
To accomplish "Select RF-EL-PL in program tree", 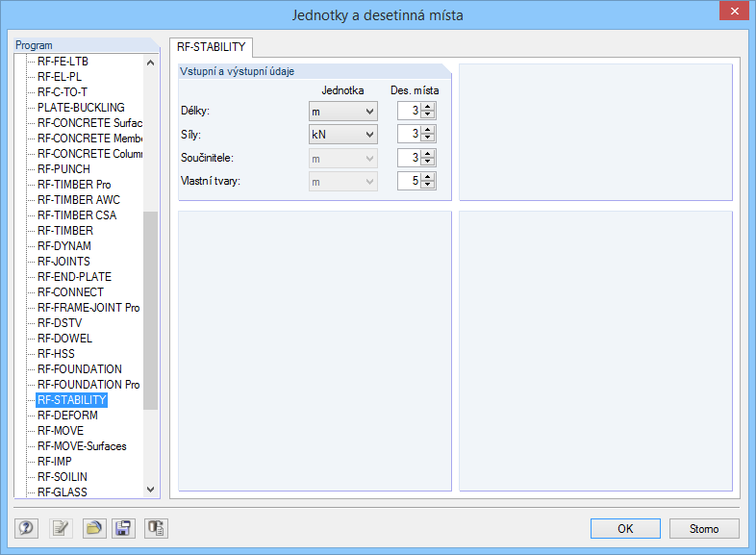I will click(x=60, y=77).
